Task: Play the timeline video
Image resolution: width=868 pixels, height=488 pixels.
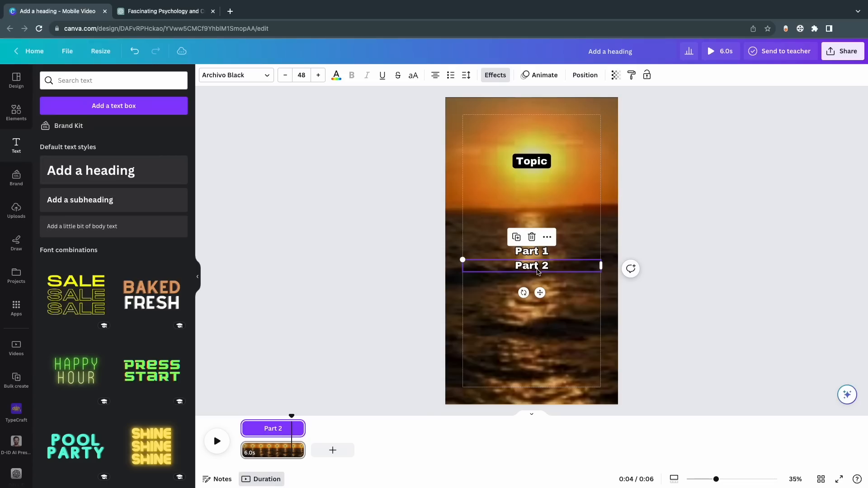Action: click(x=217, y=441)
